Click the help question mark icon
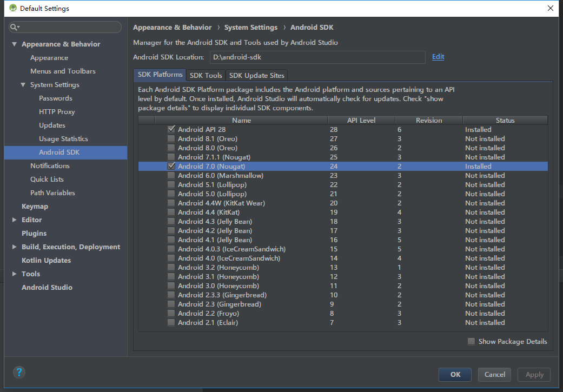563x392 pixels. (19, 372)
